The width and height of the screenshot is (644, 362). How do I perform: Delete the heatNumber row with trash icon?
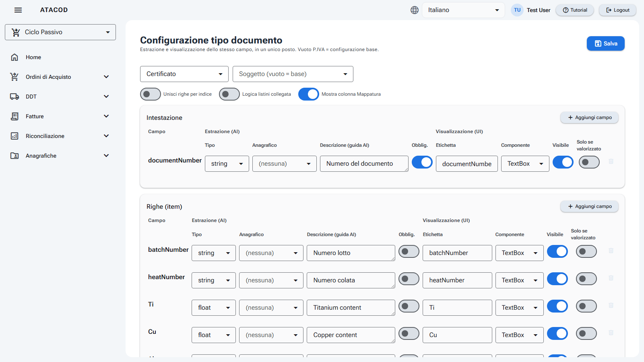click(611, 278)
